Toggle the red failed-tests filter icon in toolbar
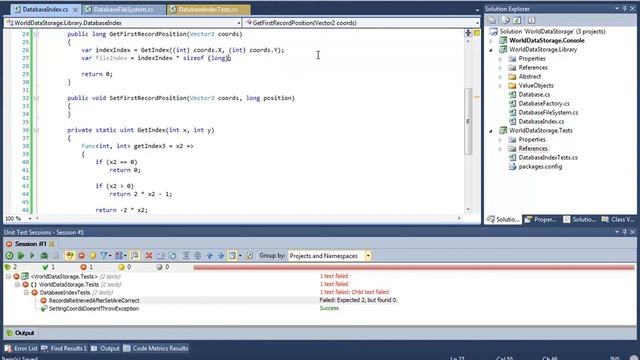640x360 pixels. 82,256
